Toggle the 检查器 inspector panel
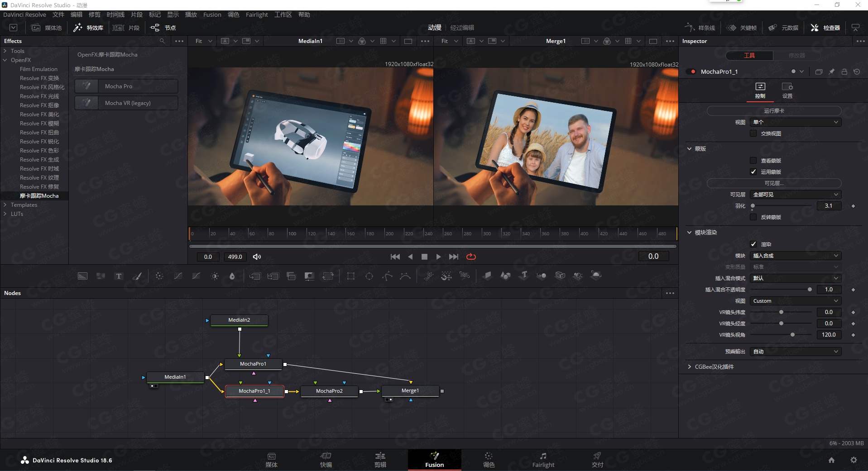 [825, 28]
